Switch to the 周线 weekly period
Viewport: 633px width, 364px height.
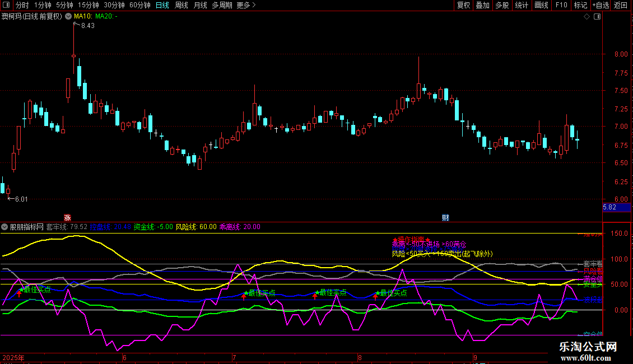[181, 5]
